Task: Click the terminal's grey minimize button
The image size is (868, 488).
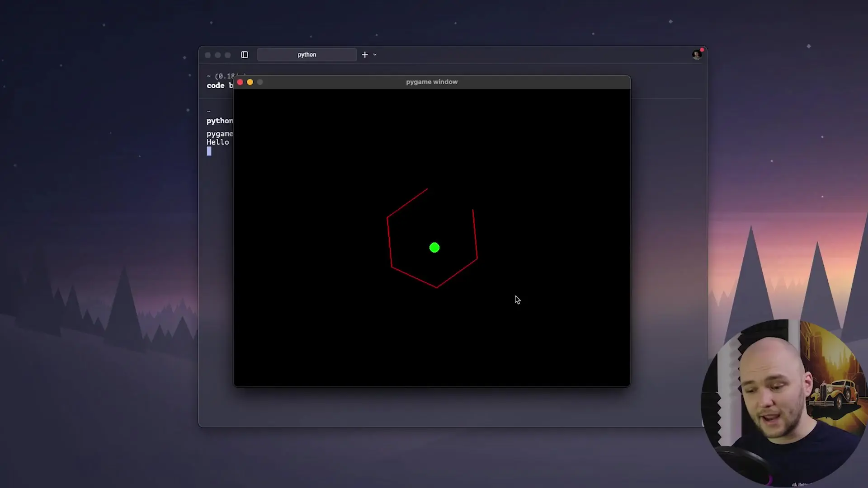Action: (218, 55)
